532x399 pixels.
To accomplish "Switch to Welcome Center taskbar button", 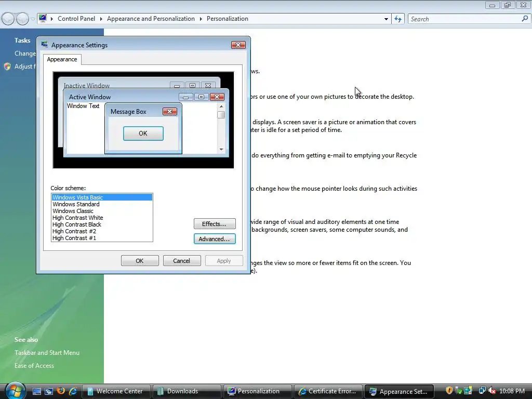I will click(116, 391).
